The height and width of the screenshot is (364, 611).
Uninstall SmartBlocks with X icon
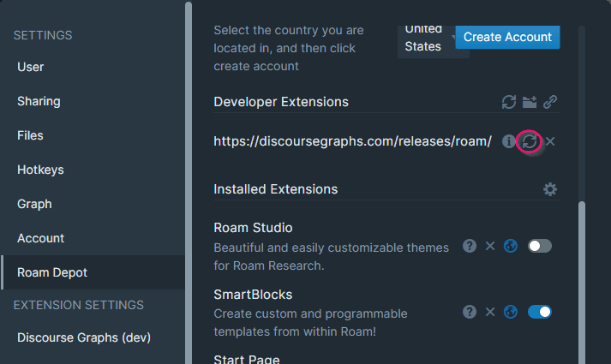(490, 312)
